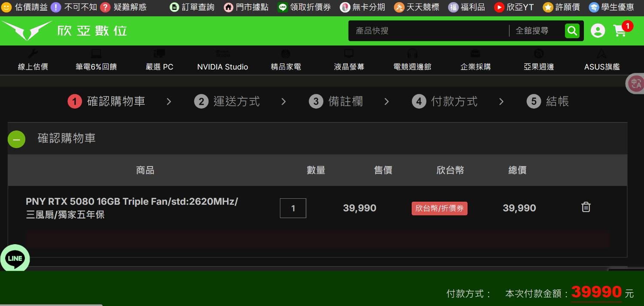Click the 估價請益 smiley icon
Screen dimensions: 644x306
pyautogui.click(x=6, y=7)
